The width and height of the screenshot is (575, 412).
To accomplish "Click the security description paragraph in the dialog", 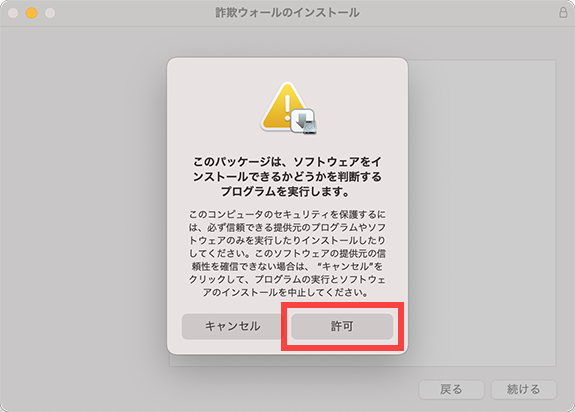I will 287,253.
